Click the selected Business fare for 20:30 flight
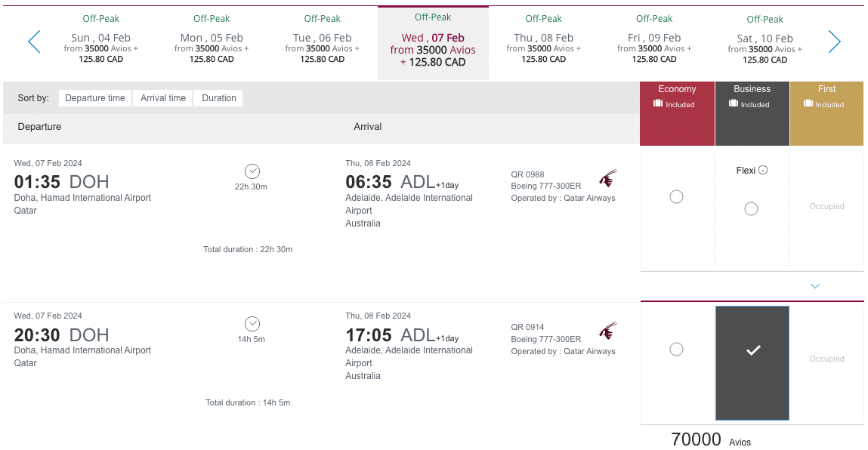This screenshot has width=868, height=450. [752, 362]
